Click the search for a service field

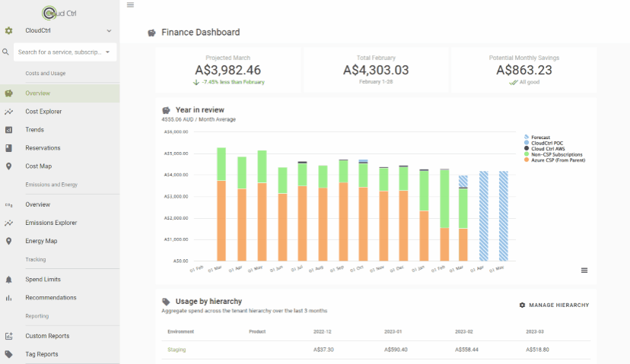59,52
